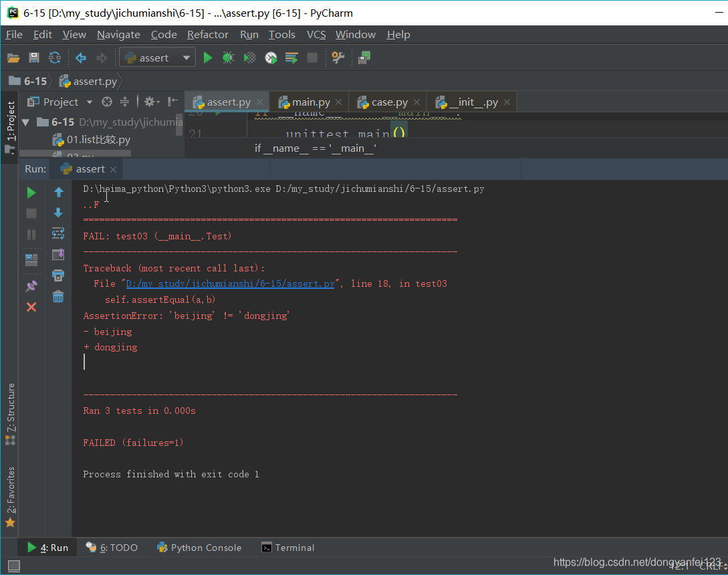Click the Synchronize toolbar icon
Image resolution: width=728 pixels, height=575 pixels.
(x=55, y=57)
